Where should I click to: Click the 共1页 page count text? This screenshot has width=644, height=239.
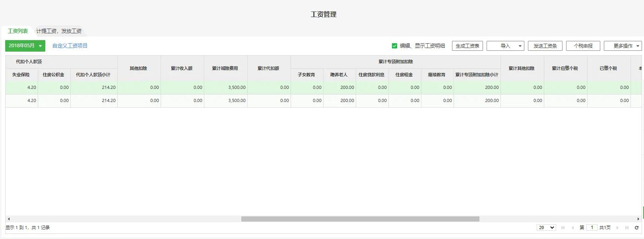coord(605,227)
